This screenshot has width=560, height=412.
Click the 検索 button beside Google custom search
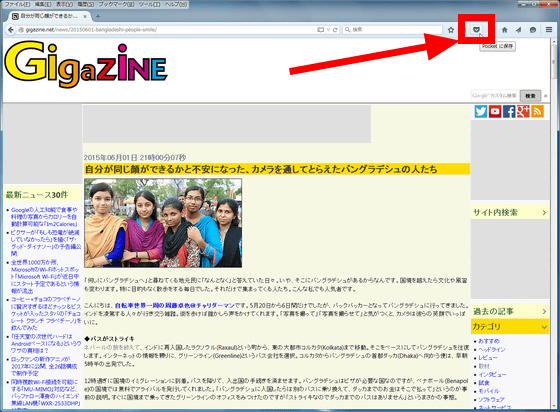pyautogui.click(x=530, y=96)
